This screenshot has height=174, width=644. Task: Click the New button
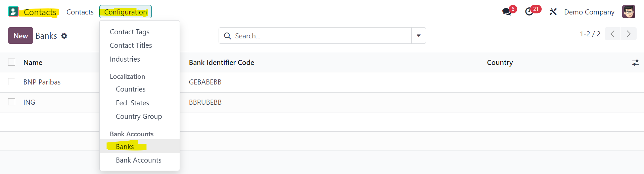pyautogui.click(x=20, y=36)
